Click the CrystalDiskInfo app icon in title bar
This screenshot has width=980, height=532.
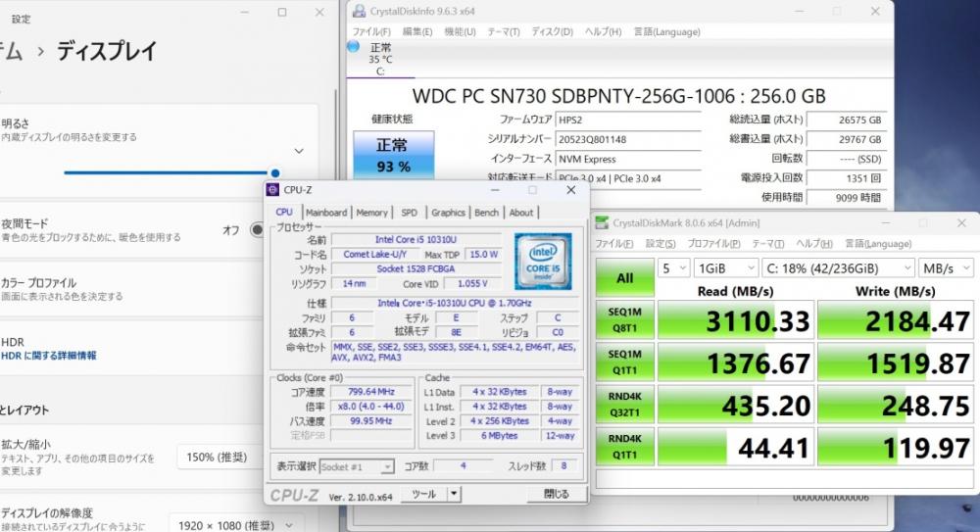tap(360, 11)
